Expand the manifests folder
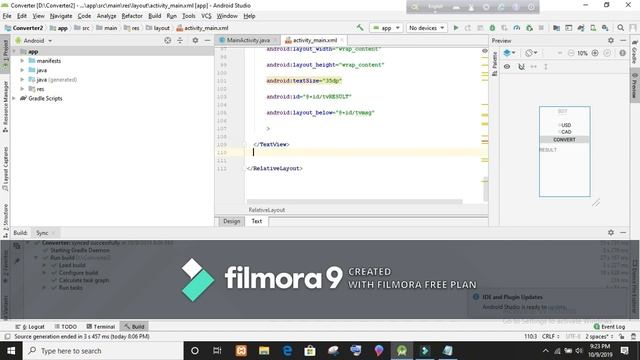The image size is (640, 360). [x=22, y=60]
